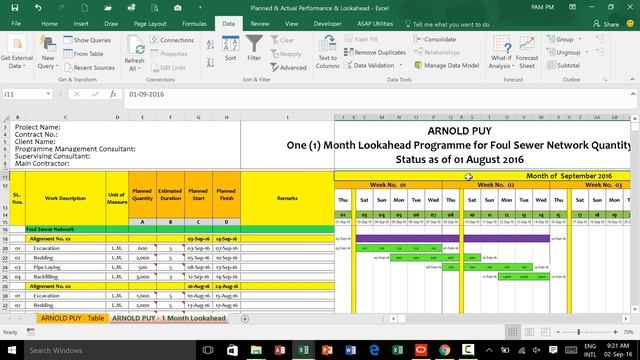The image size is (640, 360).
Task: Create a Forecast Sheet
Action: point(527,52)
